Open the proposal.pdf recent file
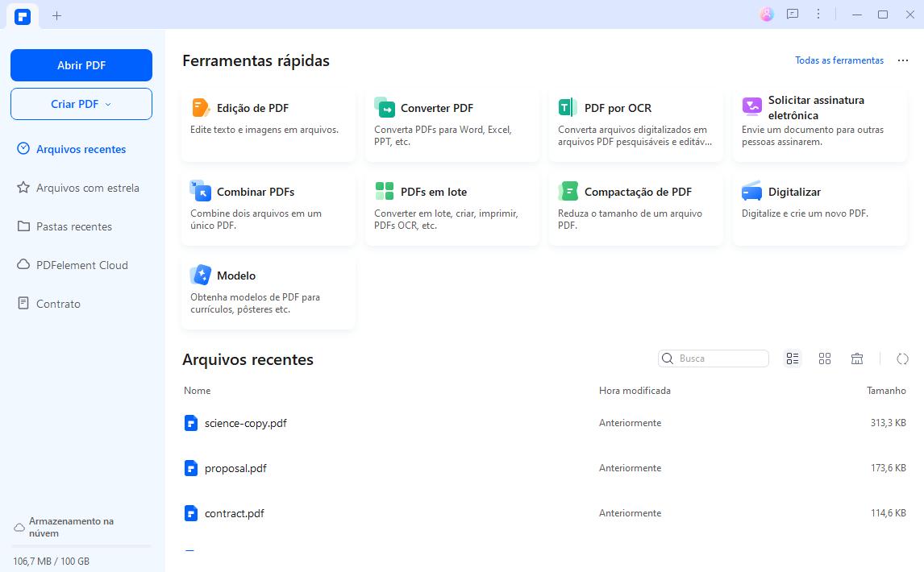 coord(235,468)
